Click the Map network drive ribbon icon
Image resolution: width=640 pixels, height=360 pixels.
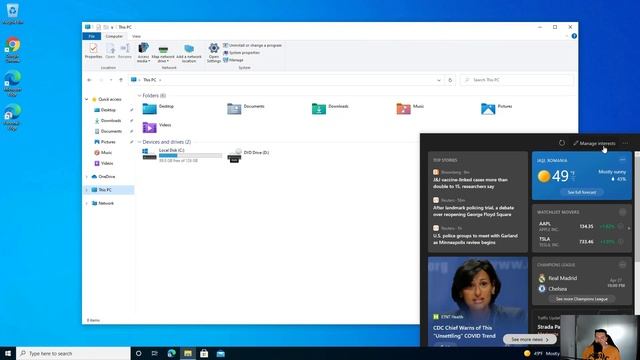click(x=163, y=53)
